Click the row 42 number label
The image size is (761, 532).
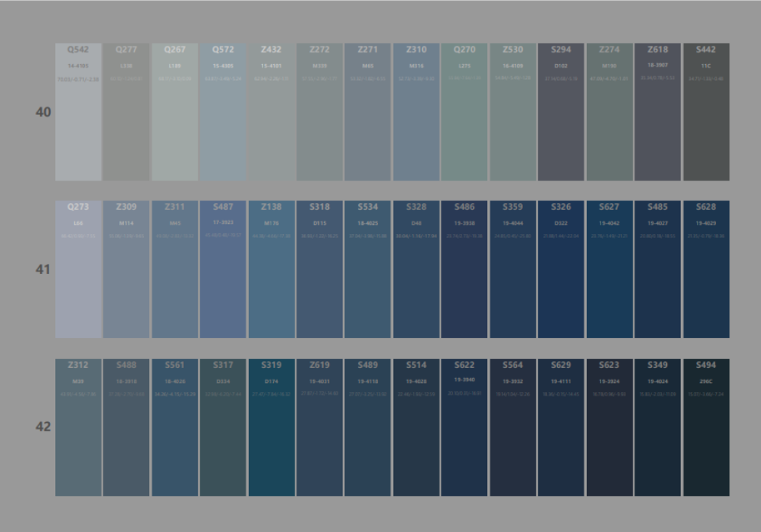point(43,427)
